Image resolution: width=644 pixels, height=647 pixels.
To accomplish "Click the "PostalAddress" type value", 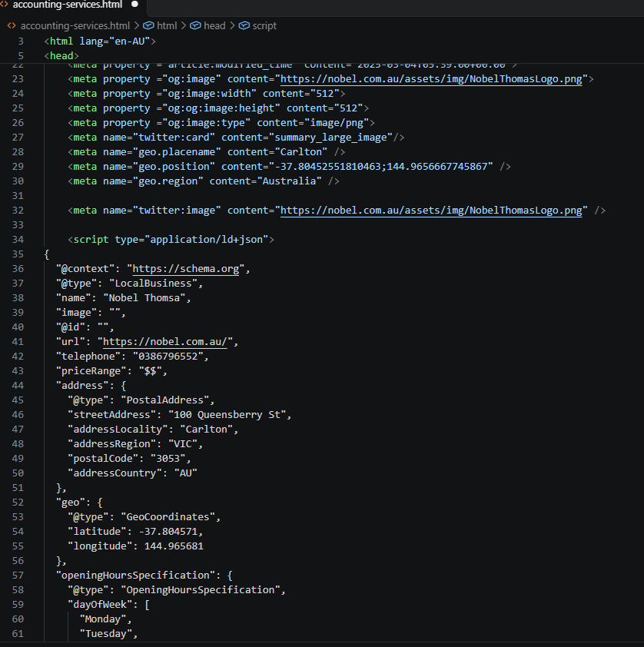I will point(165,400).
